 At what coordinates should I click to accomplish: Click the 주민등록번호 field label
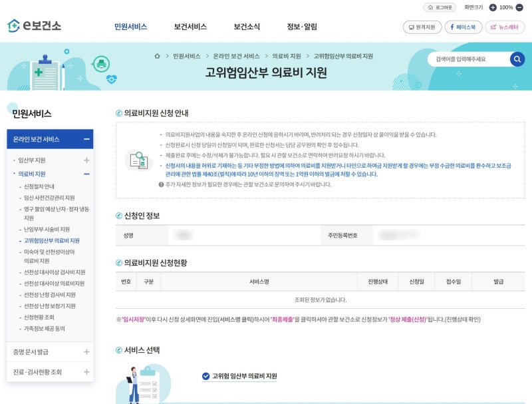coord(342,235)
